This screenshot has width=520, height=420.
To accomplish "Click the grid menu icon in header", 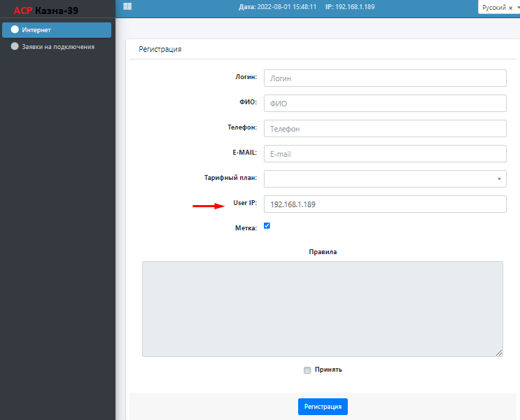I will (x=127, y=6).
